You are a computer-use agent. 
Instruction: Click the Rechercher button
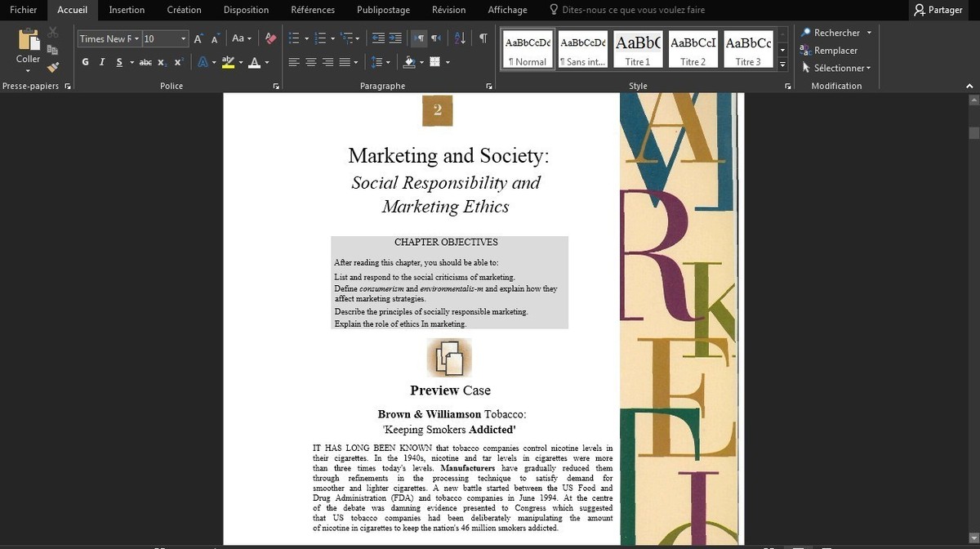pos(830,33)
